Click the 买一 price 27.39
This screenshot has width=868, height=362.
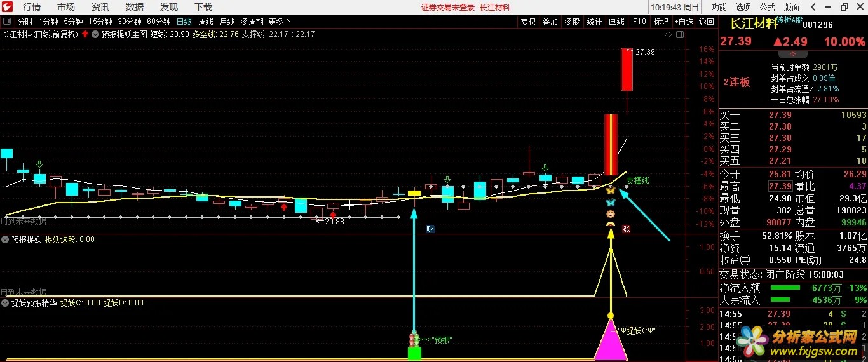(780, 115)
